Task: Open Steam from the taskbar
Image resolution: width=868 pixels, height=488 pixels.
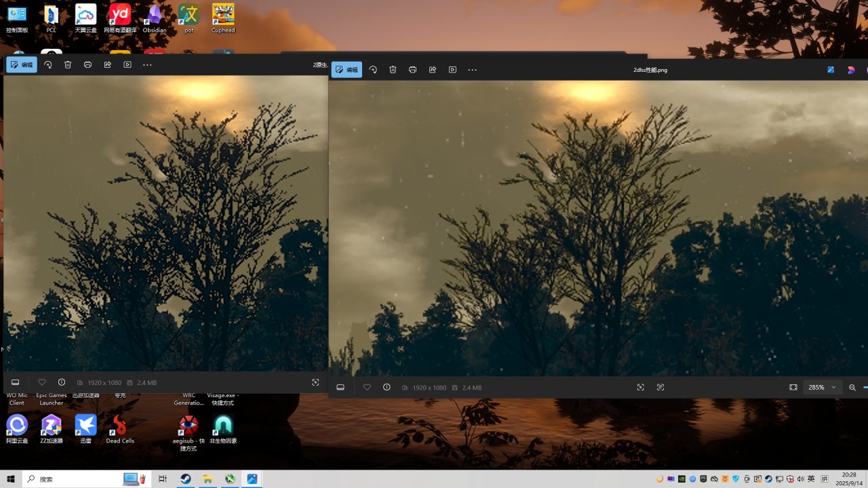Action: click(185, 479)
